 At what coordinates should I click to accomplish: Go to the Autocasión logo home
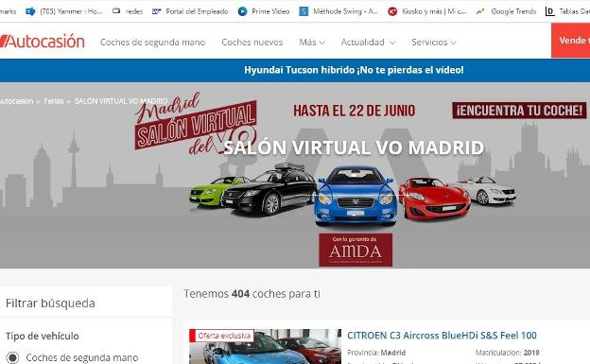click(43, 42)
